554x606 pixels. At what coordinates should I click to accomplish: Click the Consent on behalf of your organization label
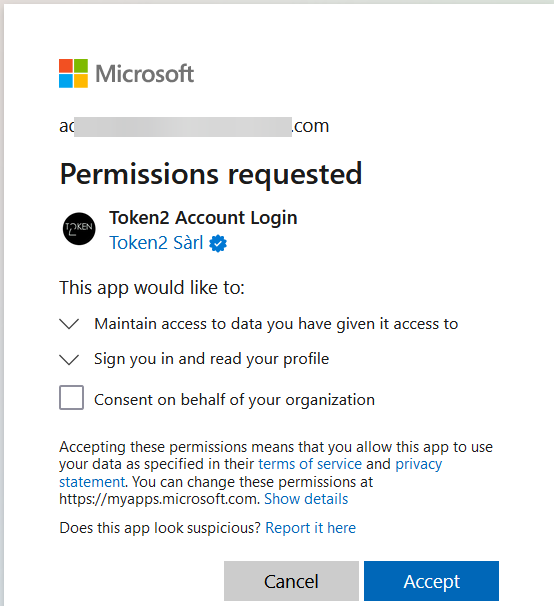(x=234, y=400)
